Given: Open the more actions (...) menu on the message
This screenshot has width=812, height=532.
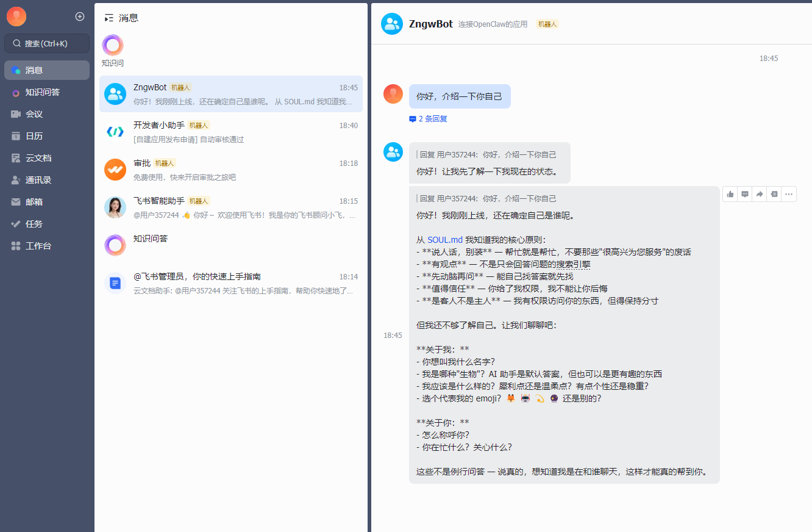Looking at the screenshot, I should tap(788, 193).
